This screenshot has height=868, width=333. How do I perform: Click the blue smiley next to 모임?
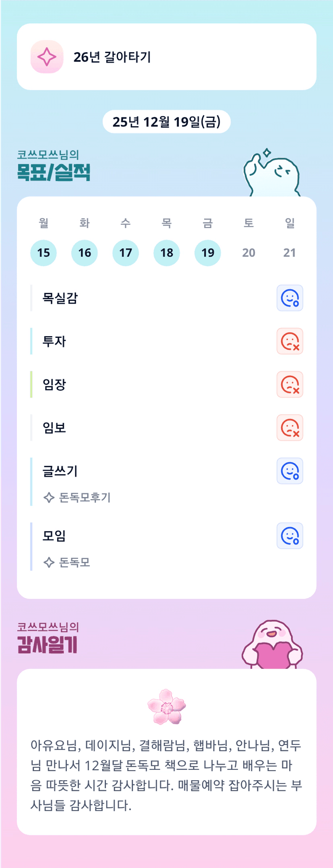[290, 536]
